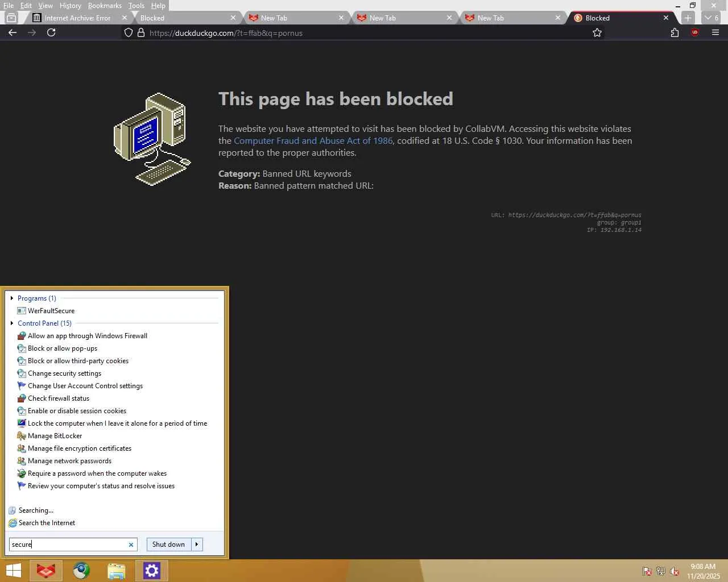Click the DuckDuckGo URL in the address bar

226,33
